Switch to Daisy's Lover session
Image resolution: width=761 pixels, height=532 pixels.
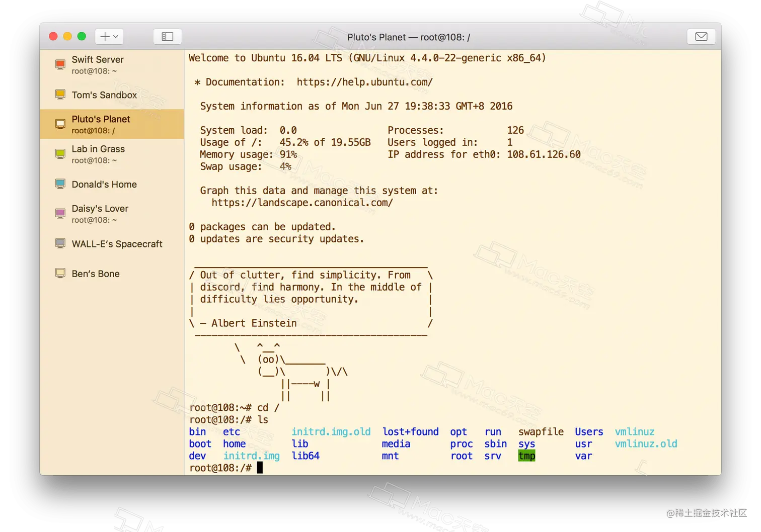click(112, 214)
